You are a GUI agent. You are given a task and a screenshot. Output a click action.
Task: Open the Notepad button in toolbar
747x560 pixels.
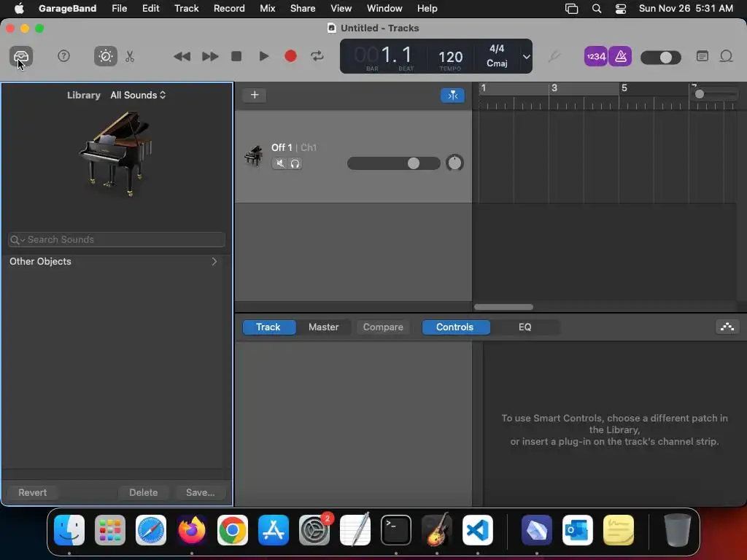pyautogui.click(x=703, y=56)
